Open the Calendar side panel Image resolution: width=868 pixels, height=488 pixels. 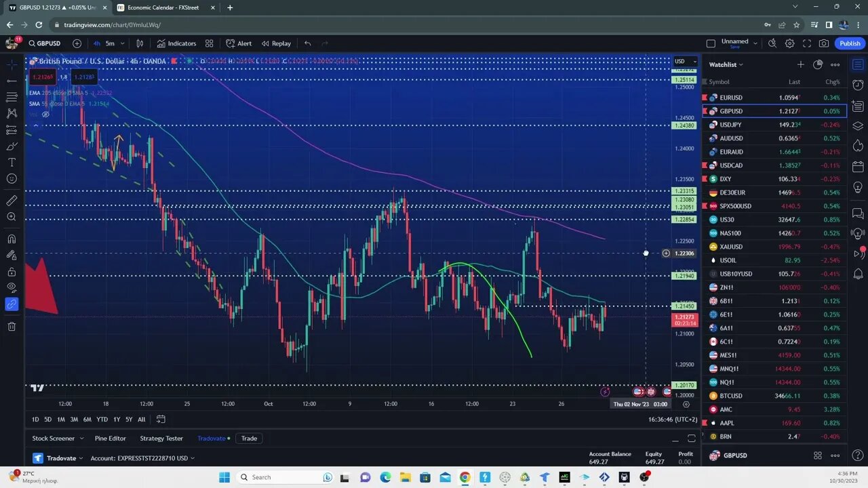(x=858, y=166)
